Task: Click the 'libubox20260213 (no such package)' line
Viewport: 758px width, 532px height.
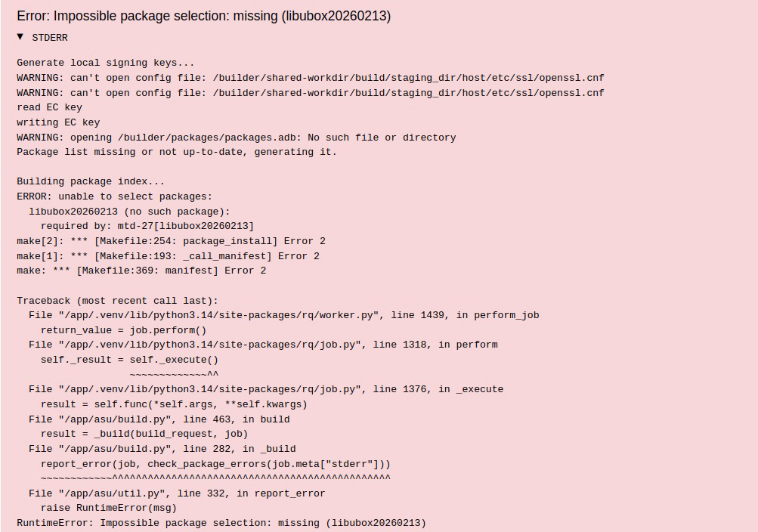Action: coord(129,212)
